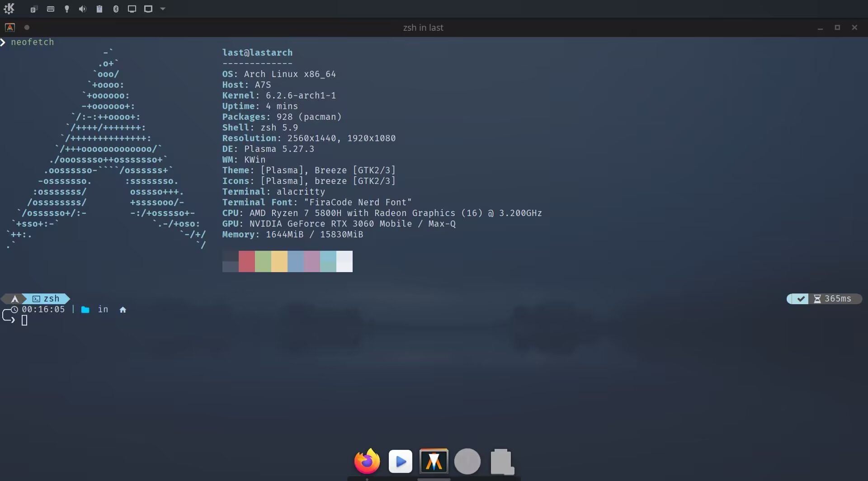This screenshot has width=868, height=481.
Task: Click the dark gray color block in palette
Action: point(231,261)
